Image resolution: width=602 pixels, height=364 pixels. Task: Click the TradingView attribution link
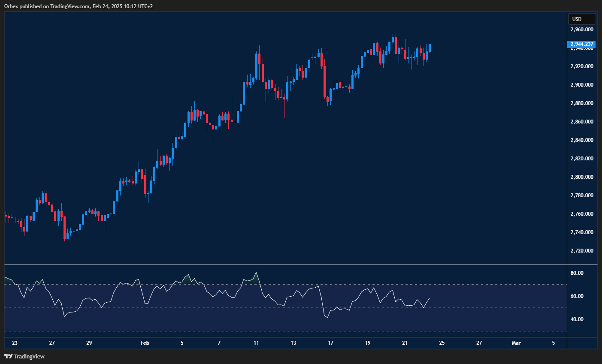[x=30, y=356]
